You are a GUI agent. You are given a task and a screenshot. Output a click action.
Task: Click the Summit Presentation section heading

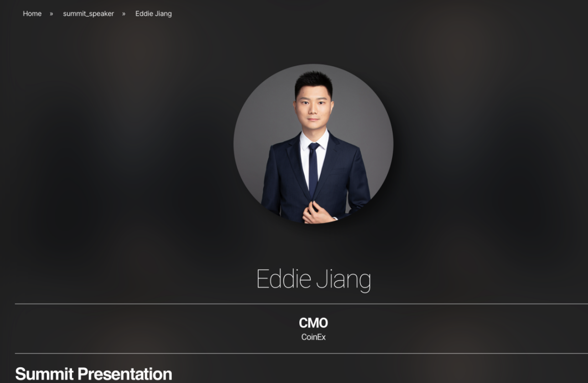pos(93,374)
